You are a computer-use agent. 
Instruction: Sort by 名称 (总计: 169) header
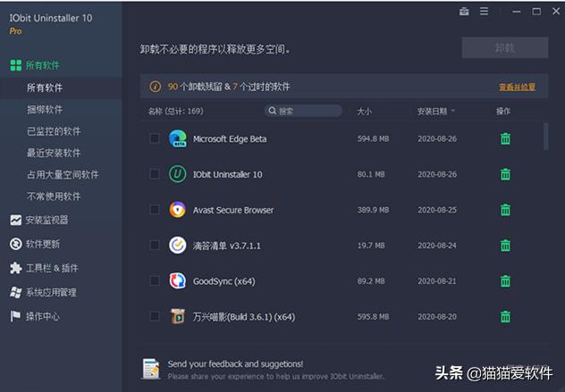tap(176, 111)
